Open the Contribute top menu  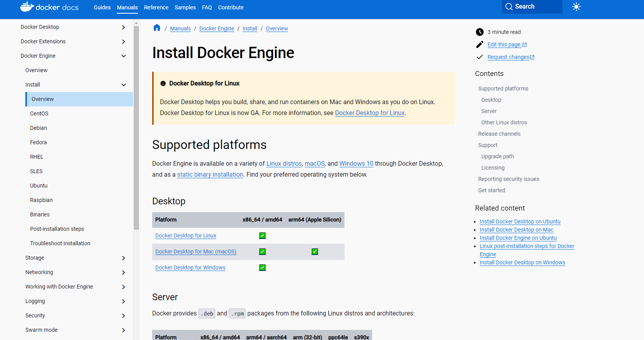231,7
